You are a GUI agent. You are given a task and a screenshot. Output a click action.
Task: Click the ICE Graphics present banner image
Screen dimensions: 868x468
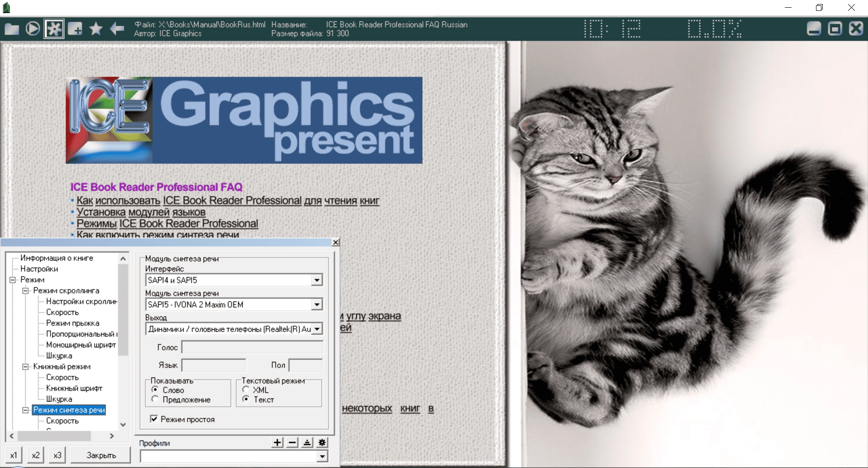[x=244, y=120]
